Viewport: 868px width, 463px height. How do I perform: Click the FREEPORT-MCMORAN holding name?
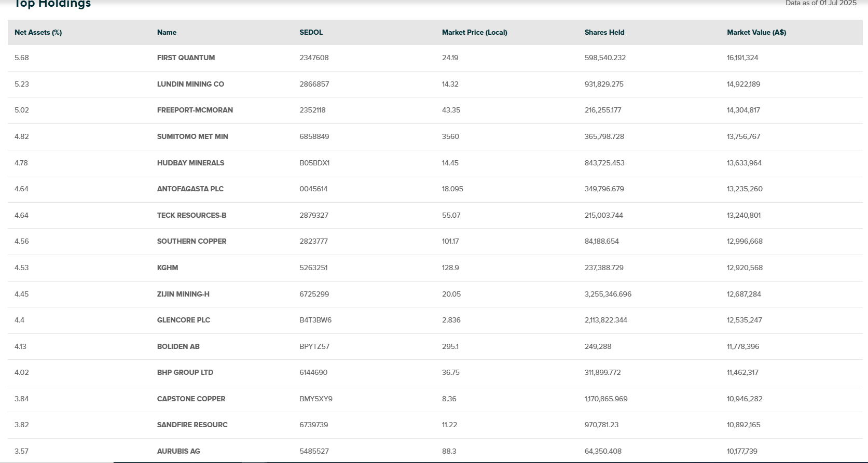pyautogui.click(x=195, y=110)
